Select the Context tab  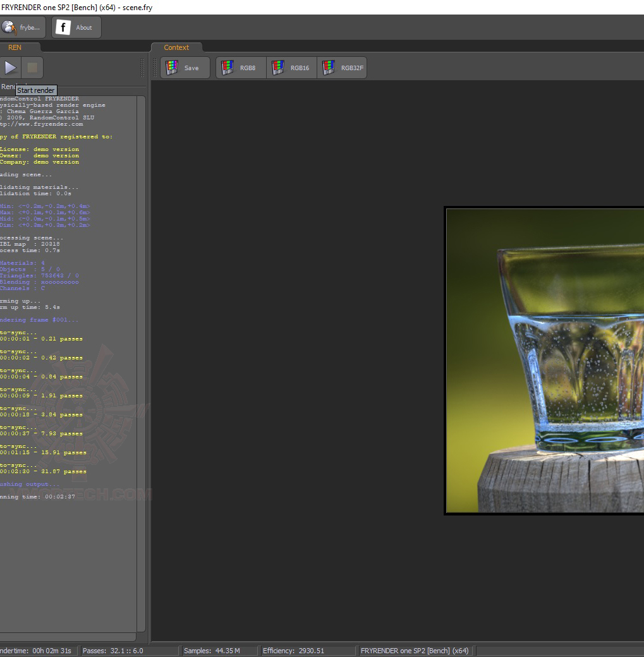(x=176, y=47)
